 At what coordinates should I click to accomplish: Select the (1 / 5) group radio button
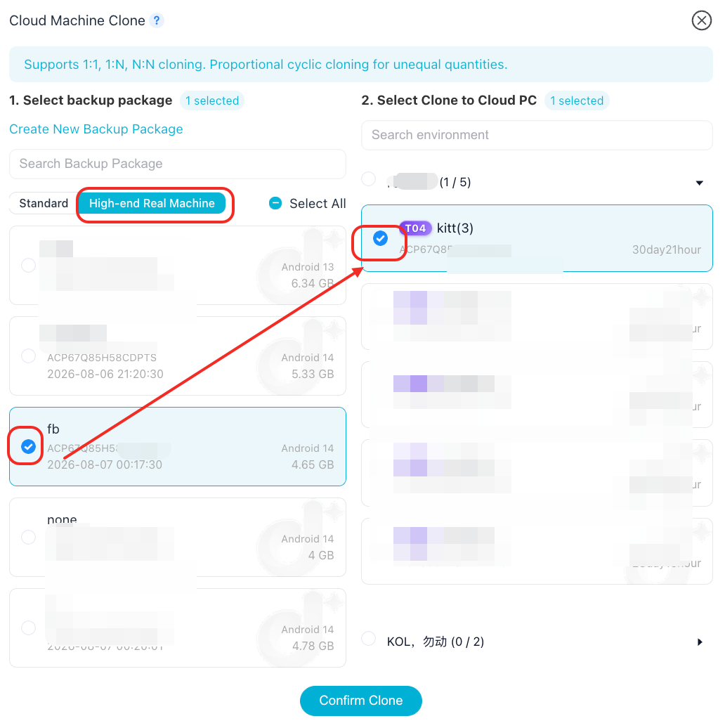369,178
